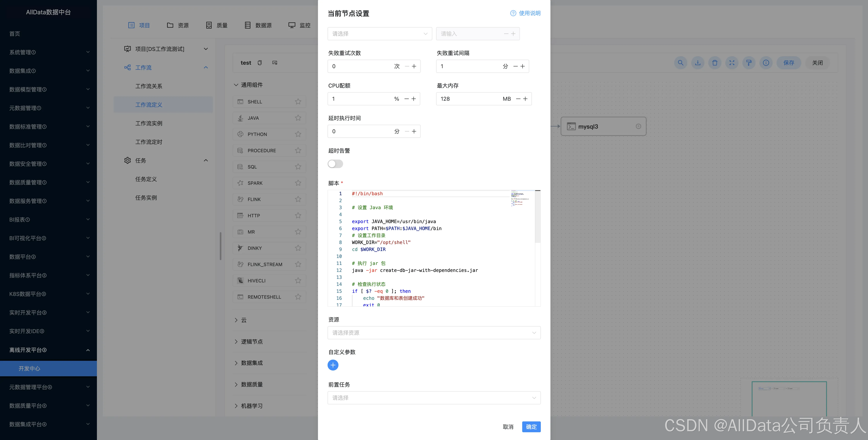
Task: Open 开发中心 in sidebar
Action: click(48, 369)
